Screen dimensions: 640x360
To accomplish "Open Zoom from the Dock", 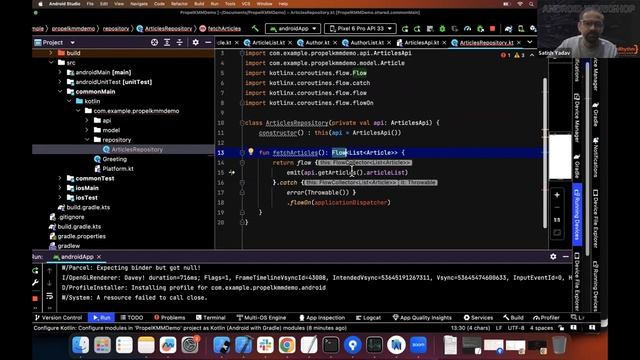I will 418,345.
